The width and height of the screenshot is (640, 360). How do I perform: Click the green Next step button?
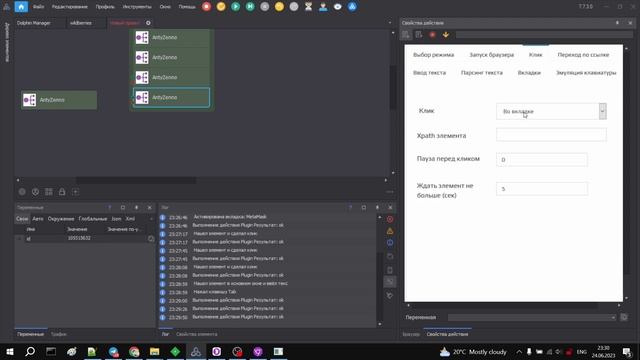(250, 7)
